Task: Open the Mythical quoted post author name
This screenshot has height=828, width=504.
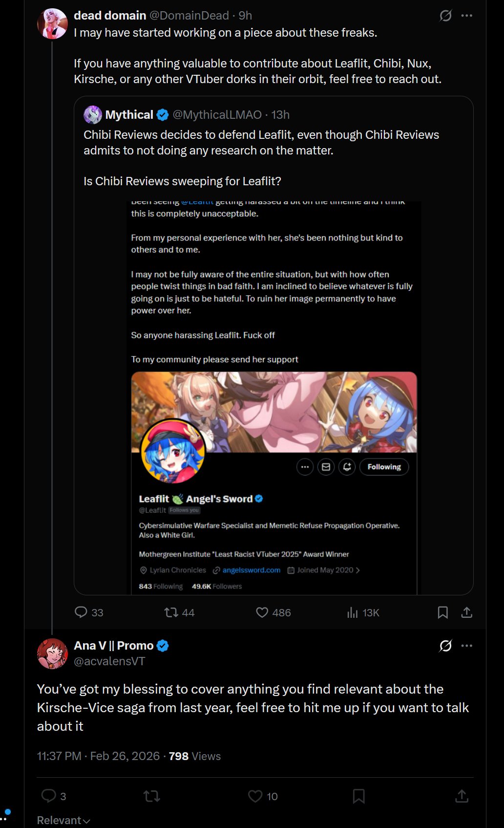Action: (x=129, y=115)
